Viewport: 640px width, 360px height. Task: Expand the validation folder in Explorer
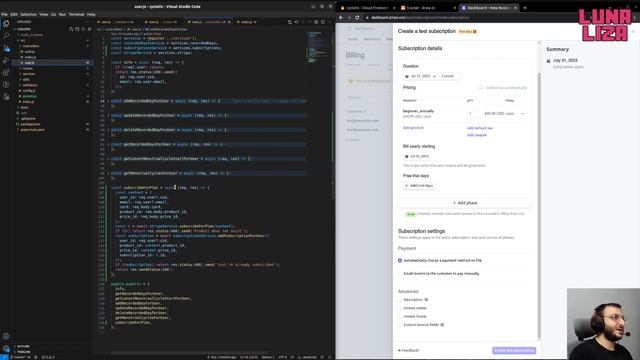tap(30, 85)
